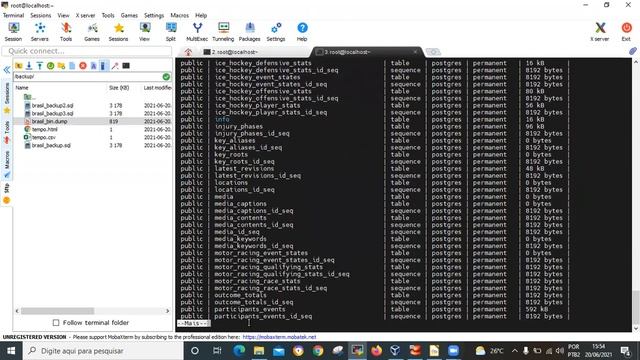640x360 pixels.
Task: Open the Packages toolbar icon
Action: (x=249, y=32)
